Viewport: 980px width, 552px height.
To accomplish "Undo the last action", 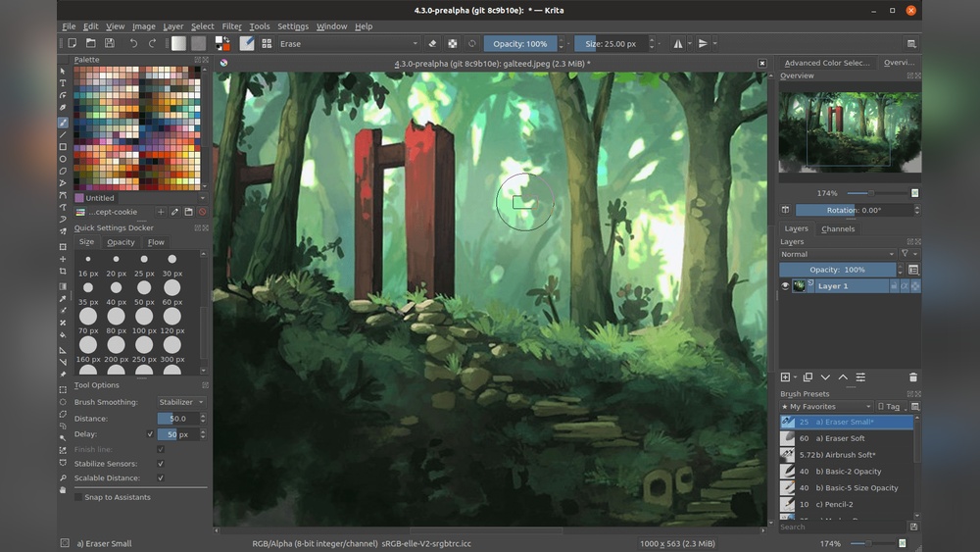I will (133, 43).
